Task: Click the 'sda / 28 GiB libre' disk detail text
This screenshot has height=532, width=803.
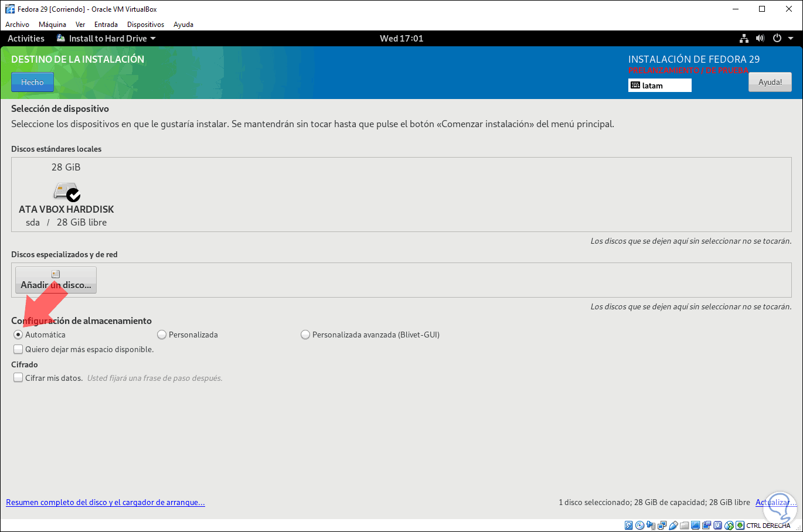Action: pyautogui.click(x=66, y=222)
